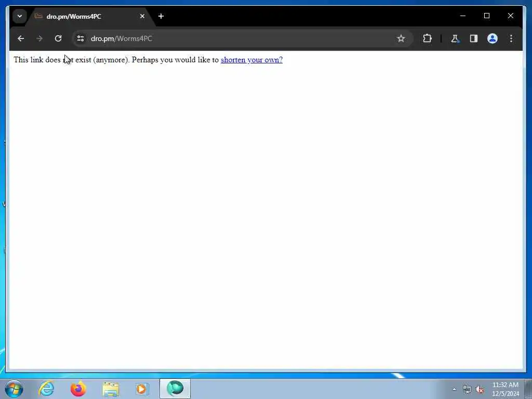Expand the tab search dropdown
The width and height of the screenshot is (532, 399).
(20, 16)
